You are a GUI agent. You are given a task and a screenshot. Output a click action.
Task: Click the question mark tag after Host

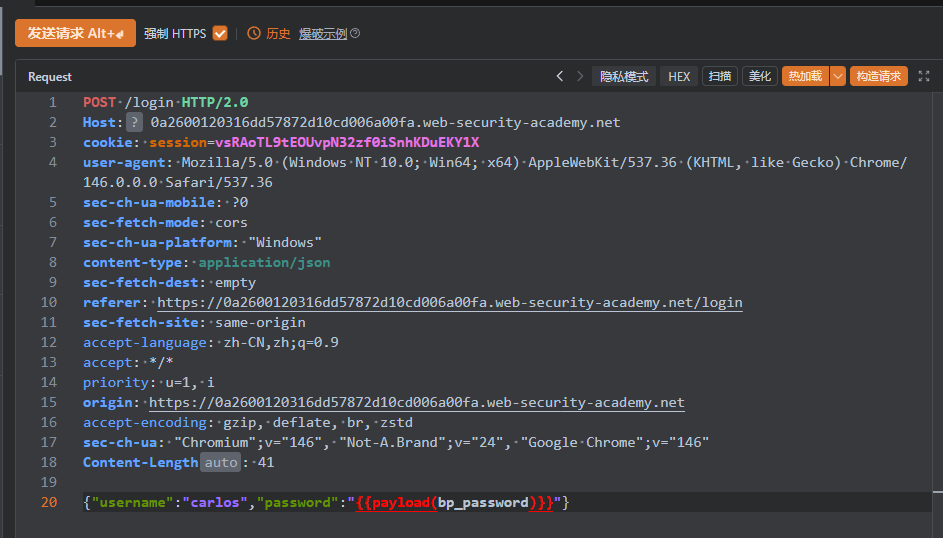(x=134, y=122)
